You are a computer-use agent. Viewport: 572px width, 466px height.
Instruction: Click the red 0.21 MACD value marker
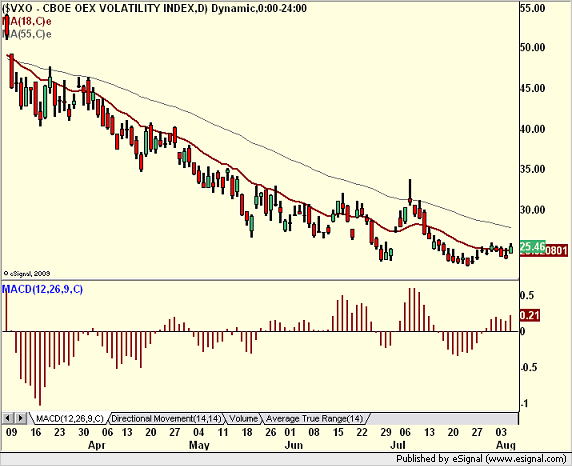(x=529, y=315)
